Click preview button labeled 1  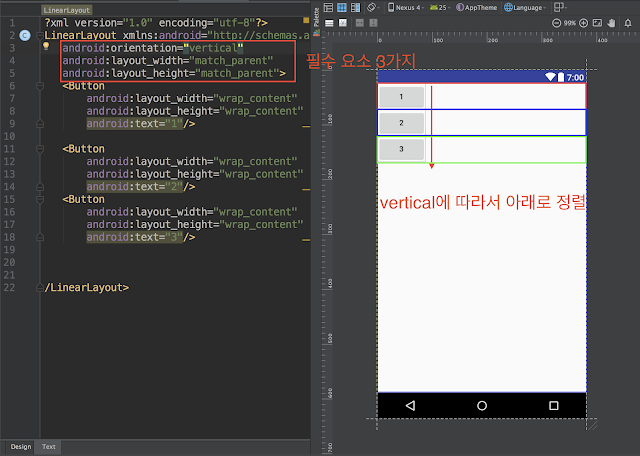tap(402, 97)
